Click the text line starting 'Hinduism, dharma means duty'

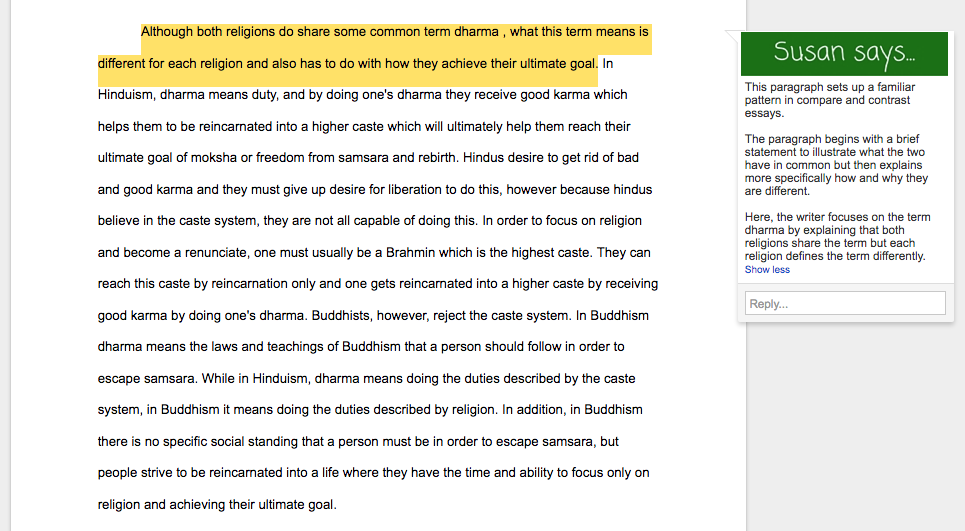(362, 95)
